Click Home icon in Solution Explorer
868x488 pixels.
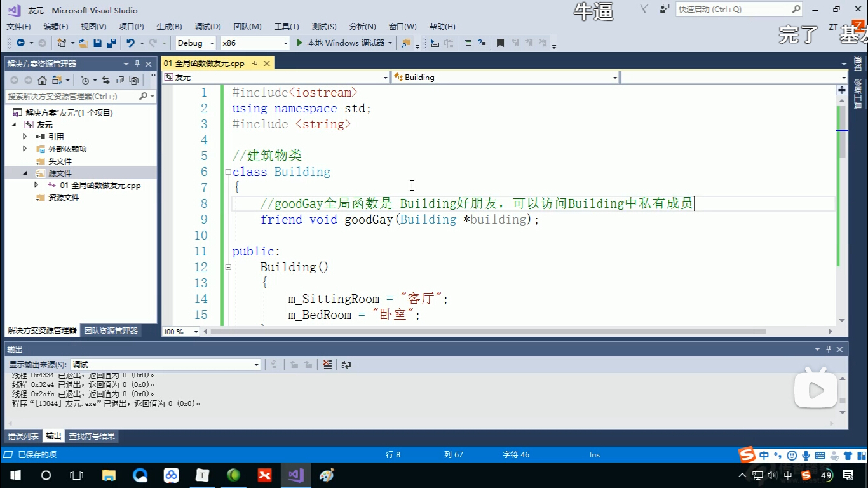pos(42,80)
